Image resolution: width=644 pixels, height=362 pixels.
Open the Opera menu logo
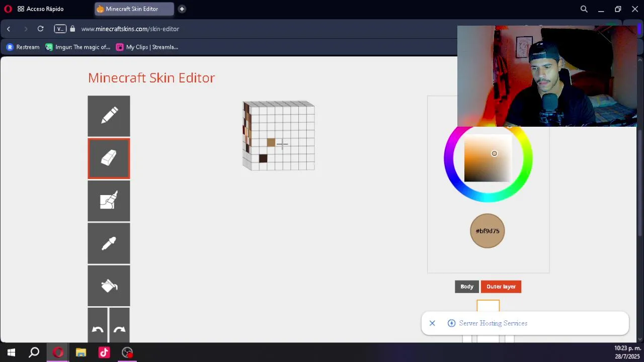8,9
